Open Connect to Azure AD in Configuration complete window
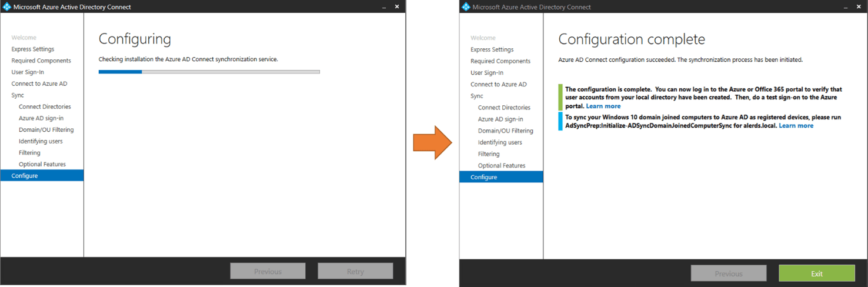Viewport: 868px width, 287px height. pyautogui.click(x=499, y=84)
